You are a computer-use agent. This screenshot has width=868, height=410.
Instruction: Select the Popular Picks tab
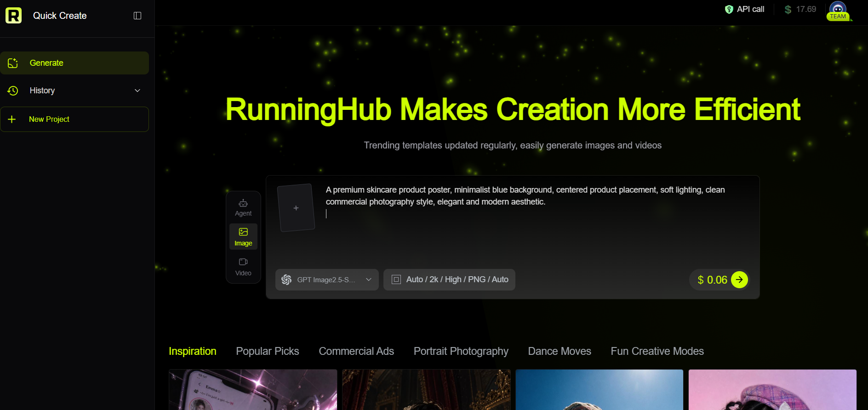click(268, 351)
